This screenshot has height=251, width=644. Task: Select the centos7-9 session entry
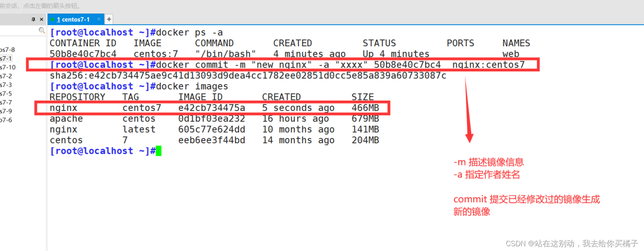(6, 111)
